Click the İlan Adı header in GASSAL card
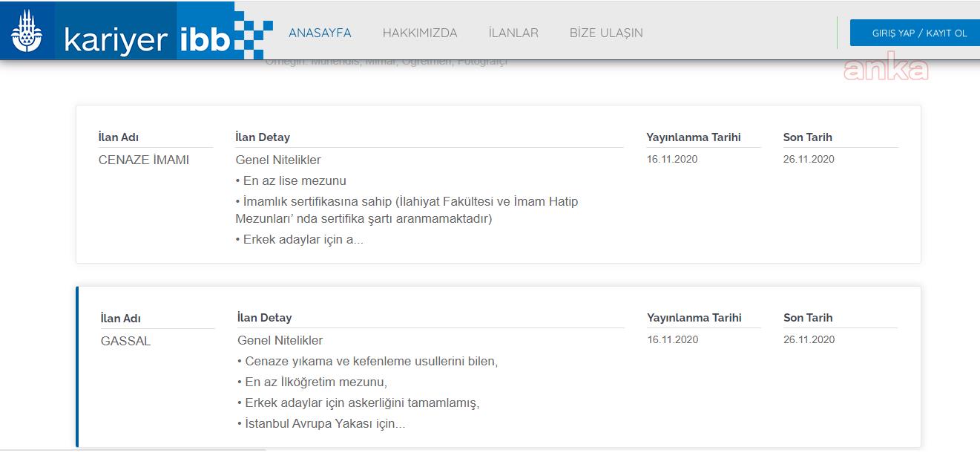 tap(121, 319)
